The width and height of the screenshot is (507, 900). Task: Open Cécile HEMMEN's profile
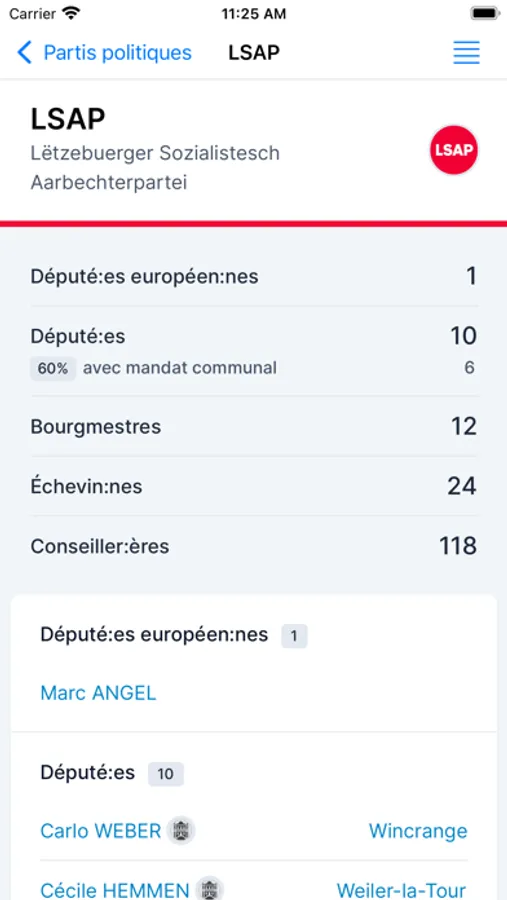tap(115, 890)
